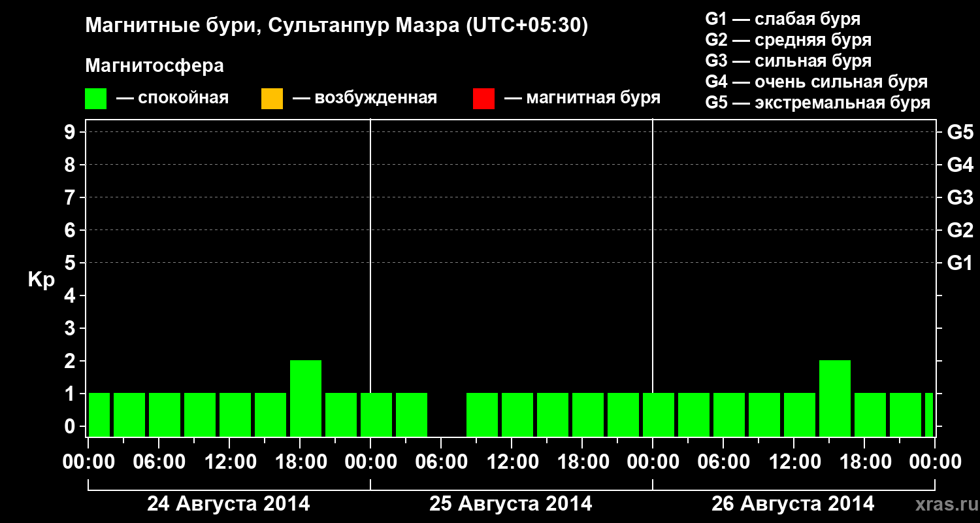This screenshot has width=980, height=523.
Task: Click the green 'спокойная' legend swatch
Action: click(x=96, y=99)
